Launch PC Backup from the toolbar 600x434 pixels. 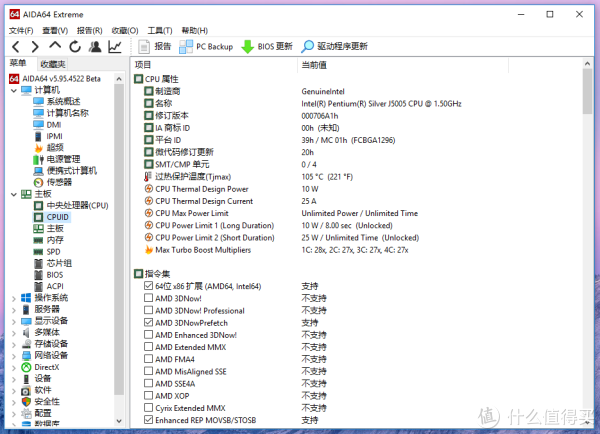coord(206,47)
